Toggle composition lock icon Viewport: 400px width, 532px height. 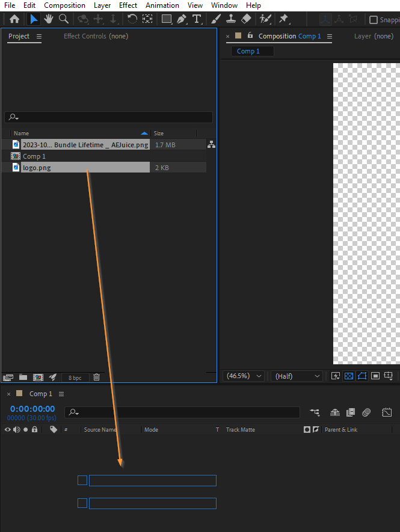250,35
